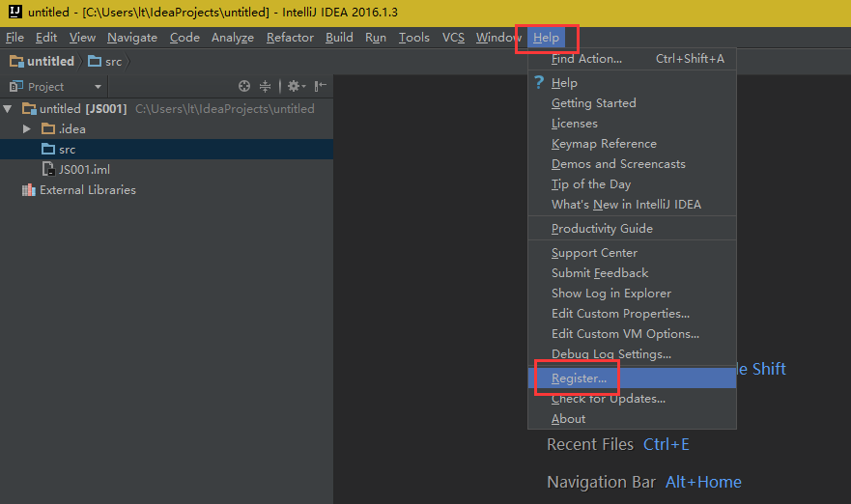This screenshot has width=851, height=504.
Task: Open the Code menu
Action: pos(184,38)
